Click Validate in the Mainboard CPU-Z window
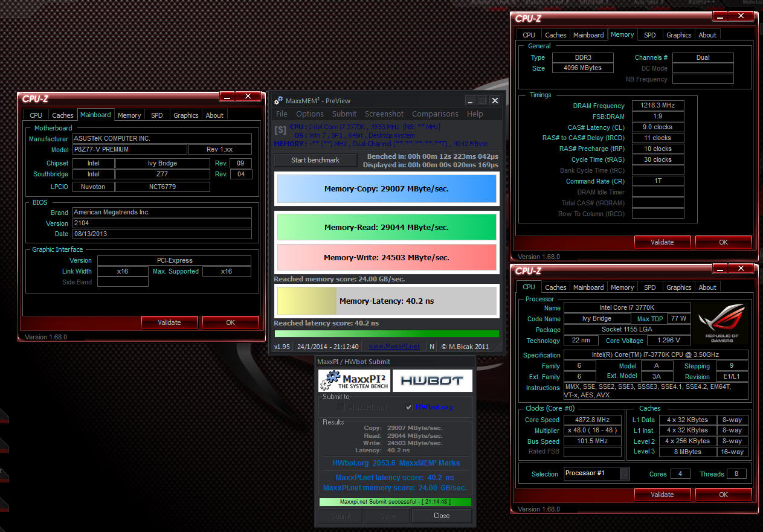 coord(169,322)
